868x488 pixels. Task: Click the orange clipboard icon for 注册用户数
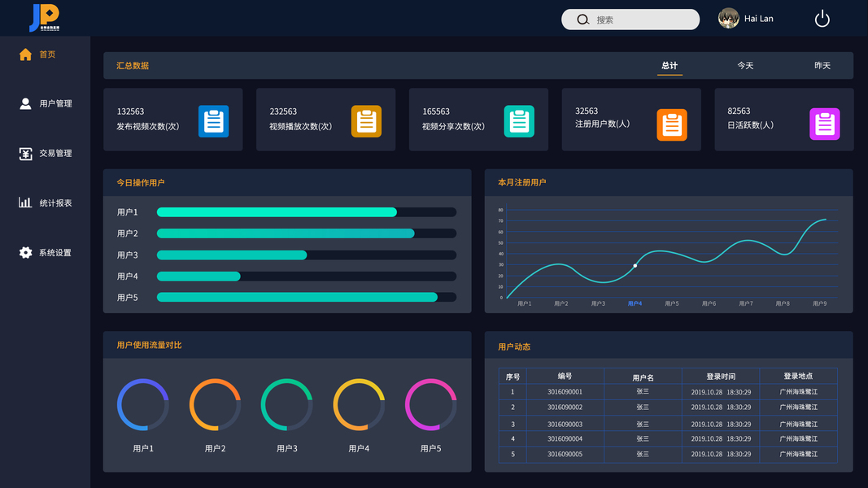pyautogui.click(x=672, y=124)
